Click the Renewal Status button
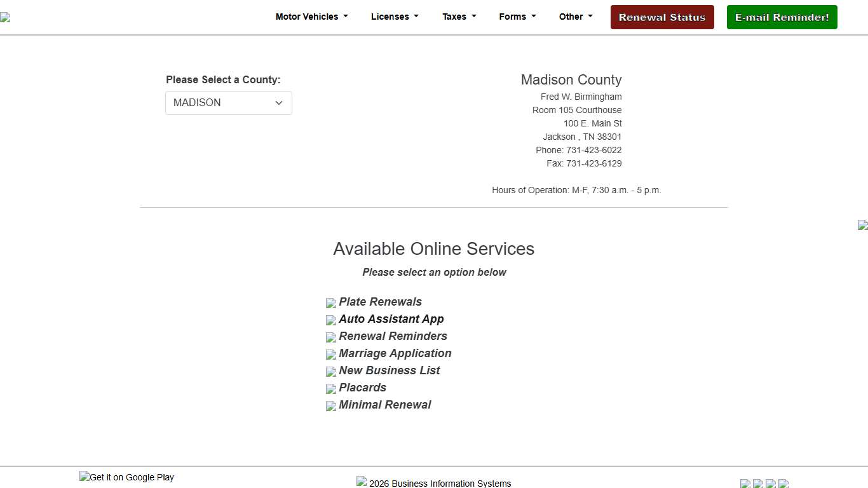This screenshot has height=488, width=868. (662, 17)
